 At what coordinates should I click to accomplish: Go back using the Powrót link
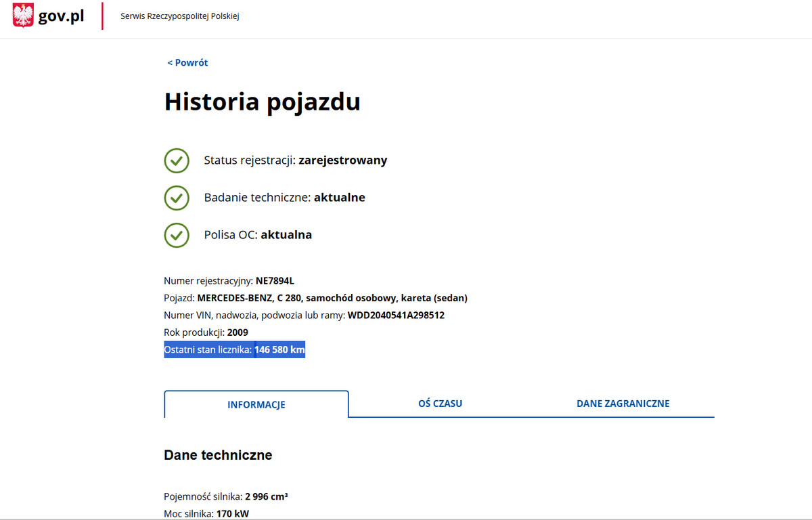point(187,62)
